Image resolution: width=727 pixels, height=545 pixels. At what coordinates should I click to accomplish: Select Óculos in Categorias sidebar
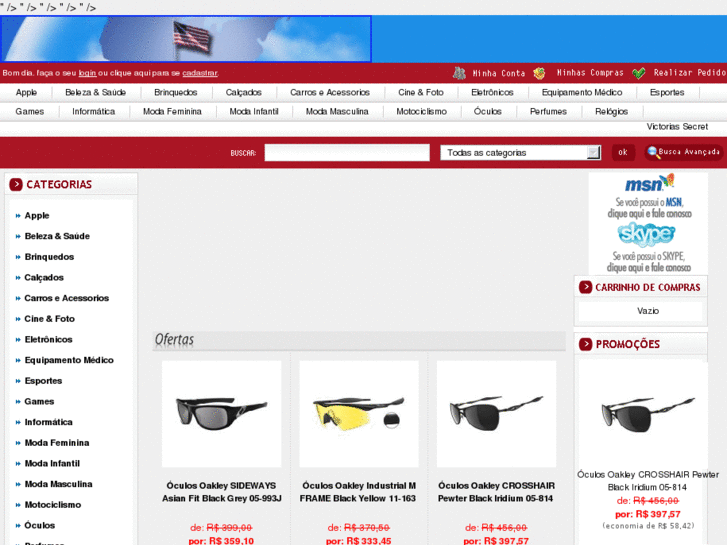[x=40, y=526]
